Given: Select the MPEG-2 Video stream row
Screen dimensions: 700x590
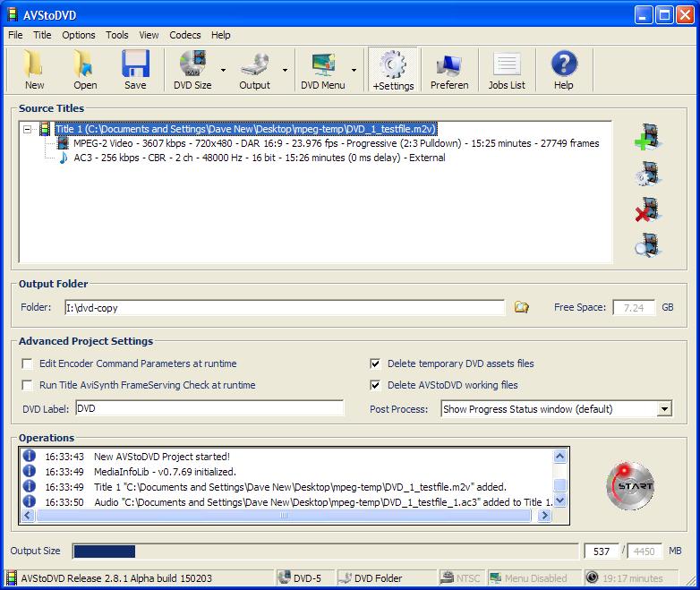Looking at the screenshot, I should pyautogui.click(x=337, y=143).
